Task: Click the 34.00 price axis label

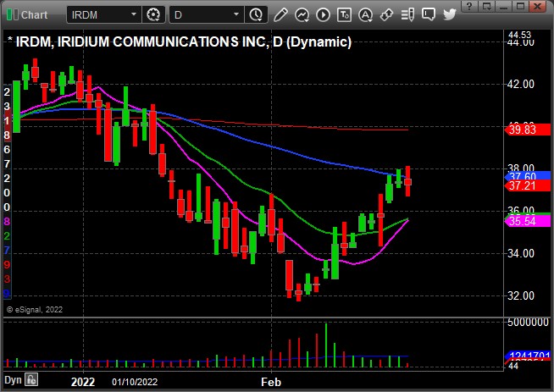Action: pyautogui.click(x=520, y=253)
